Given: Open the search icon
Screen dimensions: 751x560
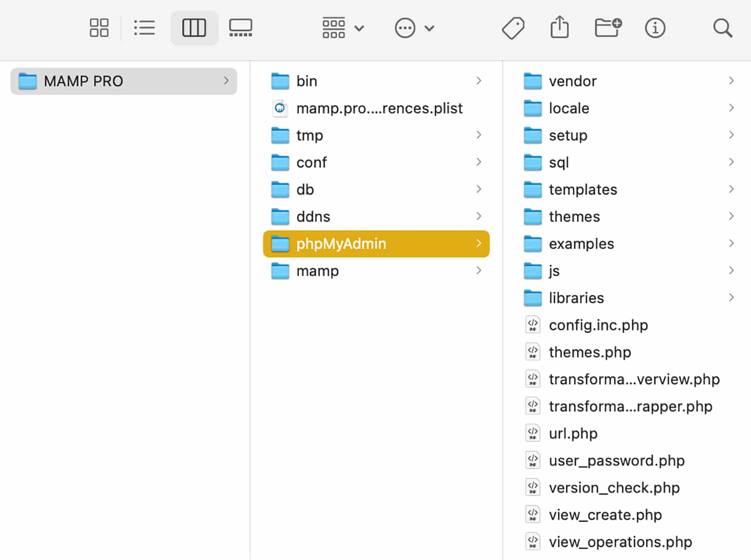Looking at the screenshot, I should click(722, 28).
